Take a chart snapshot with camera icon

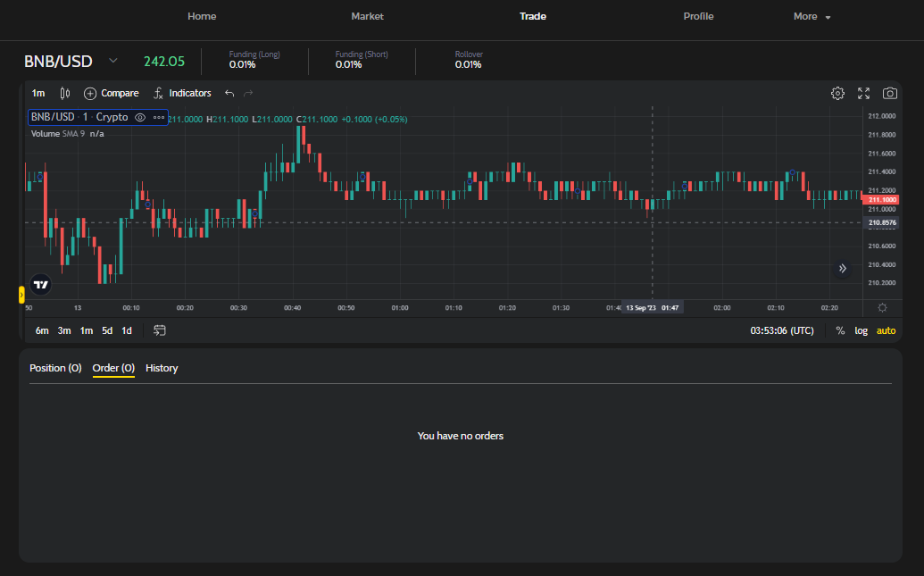pyautogui.click(x=890, y=93)
